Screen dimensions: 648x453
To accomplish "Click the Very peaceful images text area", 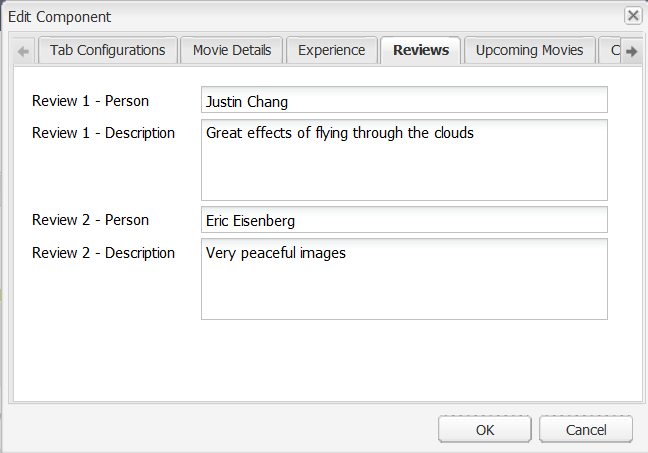I will (404, 279).
